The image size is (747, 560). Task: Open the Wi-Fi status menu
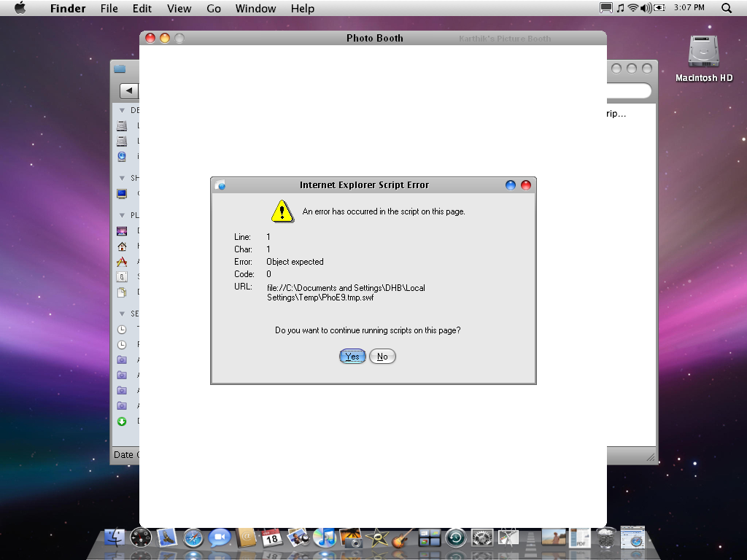(x=632, y=7)
